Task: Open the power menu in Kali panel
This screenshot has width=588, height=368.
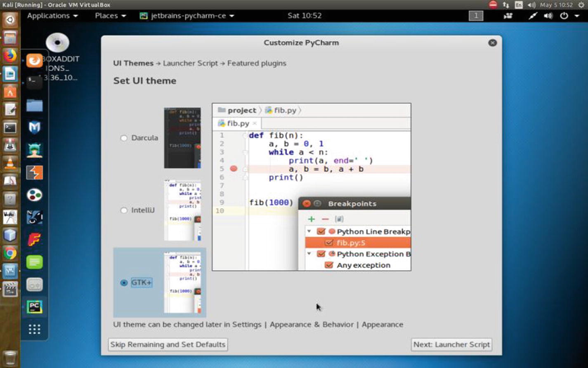Action: 564,16
